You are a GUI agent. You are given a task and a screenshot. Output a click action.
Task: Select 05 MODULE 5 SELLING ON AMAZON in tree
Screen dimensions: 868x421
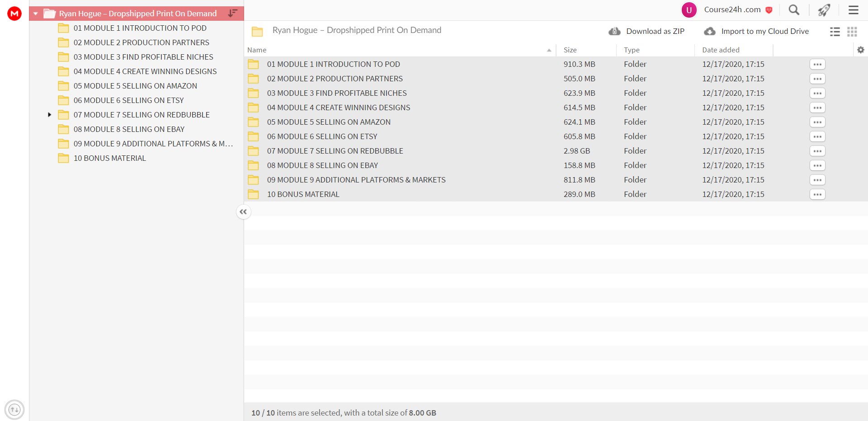135,86
